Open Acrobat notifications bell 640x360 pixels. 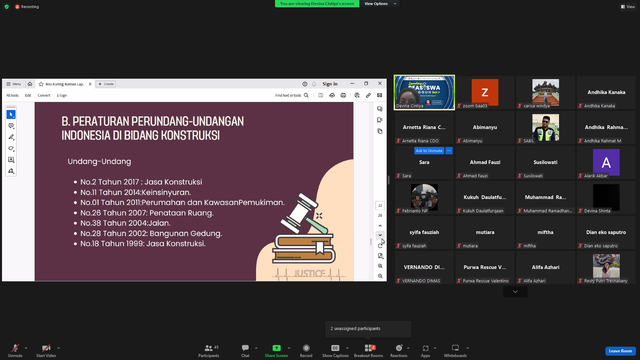click(x=314, y=84)
